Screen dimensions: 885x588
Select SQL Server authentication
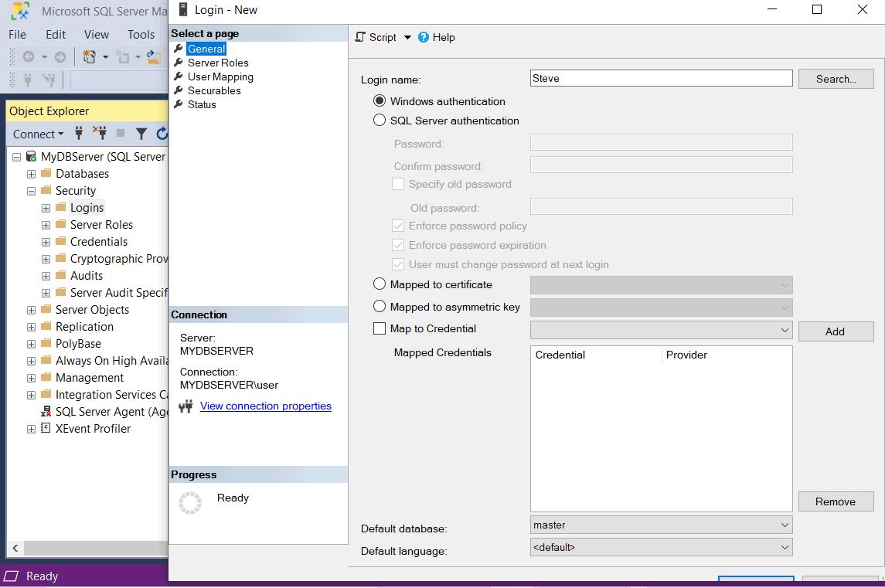[380, 121]
